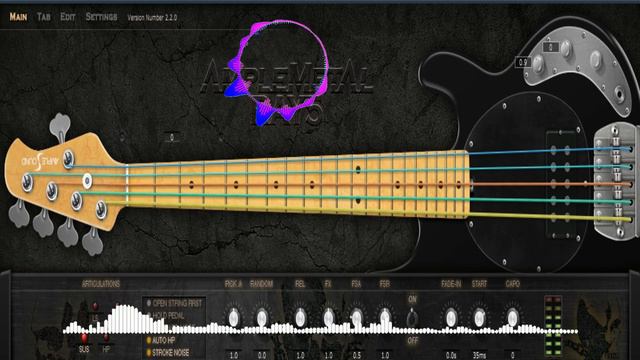Flip the ON/OFF toggle switch
The image size is (640, 360).
pos(412,318)
